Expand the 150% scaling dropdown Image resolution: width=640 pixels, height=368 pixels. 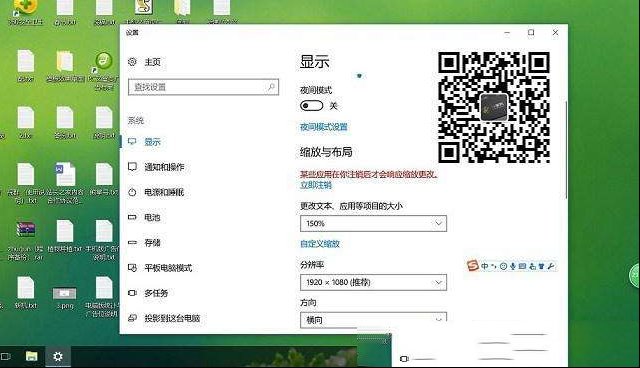point(373,224)
